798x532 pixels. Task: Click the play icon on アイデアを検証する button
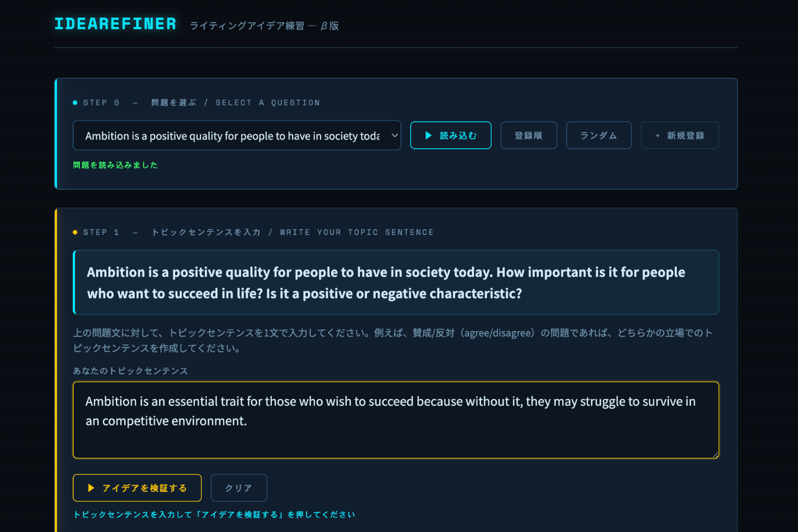90,488
